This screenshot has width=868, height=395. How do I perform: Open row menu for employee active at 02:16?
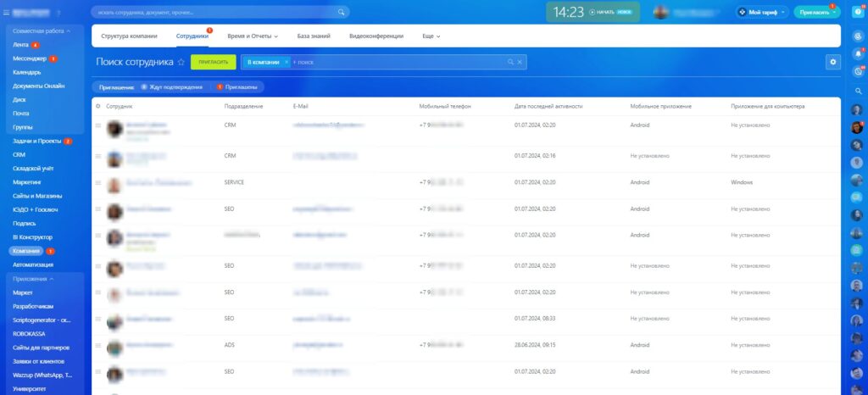click(98, 156)
